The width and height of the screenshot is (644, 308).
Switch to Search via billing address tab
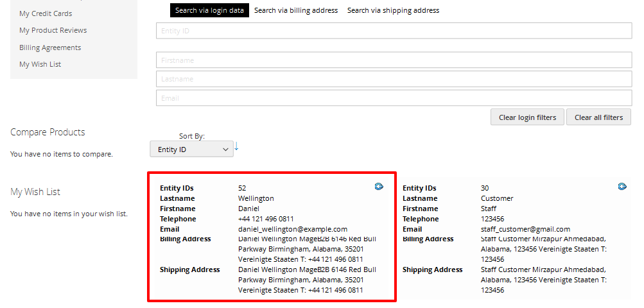click(x=296, y=10)
